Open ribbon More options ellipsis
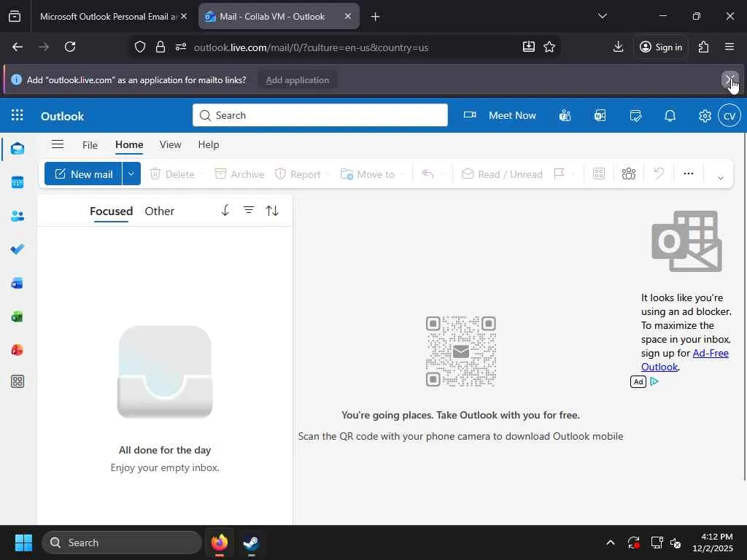747x560 pixels. [x=689, y=174]
